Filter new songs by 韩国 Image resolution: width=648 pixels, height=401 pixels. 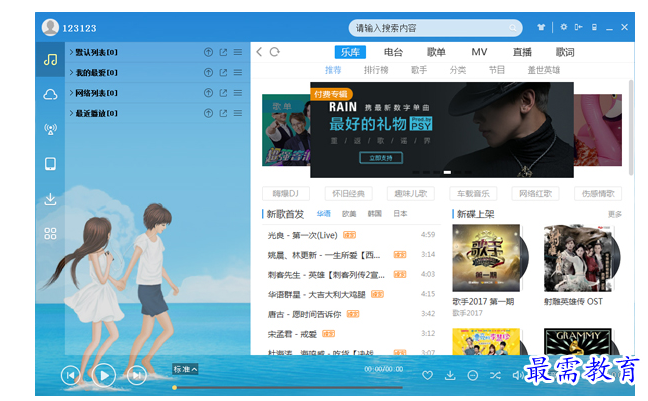click(374, 214)
